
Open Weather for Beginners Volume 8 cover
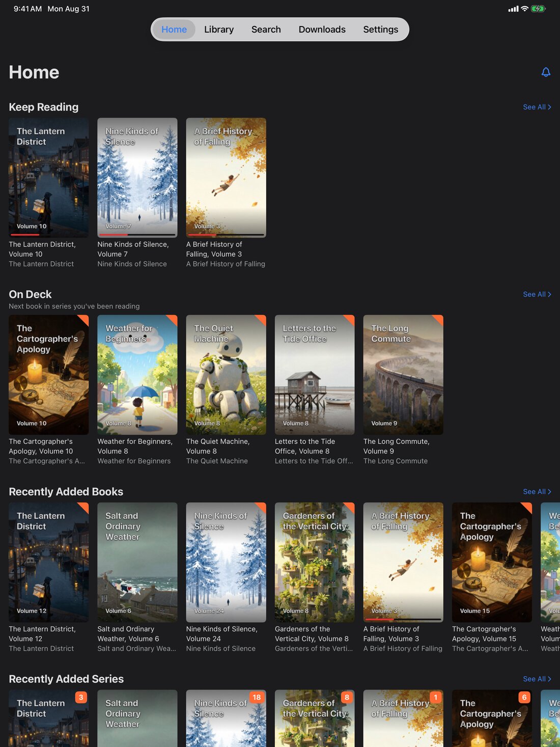[x=137, y=375]
